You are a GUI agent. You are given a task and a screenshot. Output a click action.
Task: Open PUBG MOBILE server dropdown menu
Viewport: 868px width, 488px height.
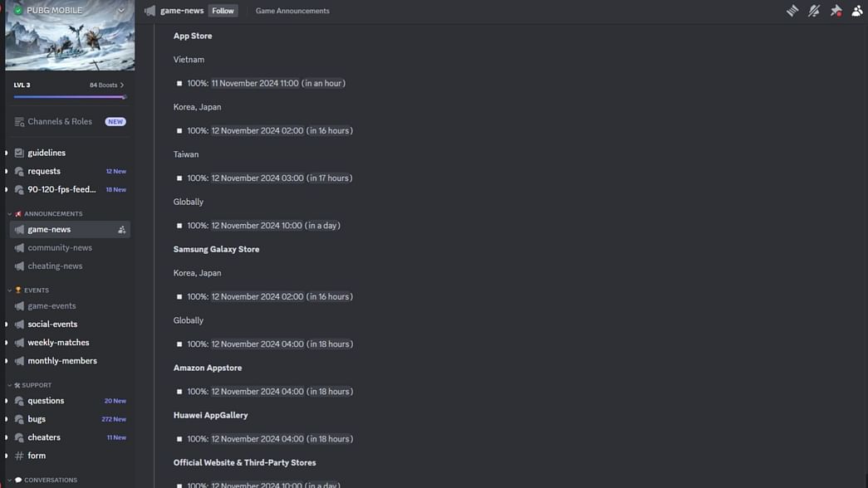[x=120, y=11]
